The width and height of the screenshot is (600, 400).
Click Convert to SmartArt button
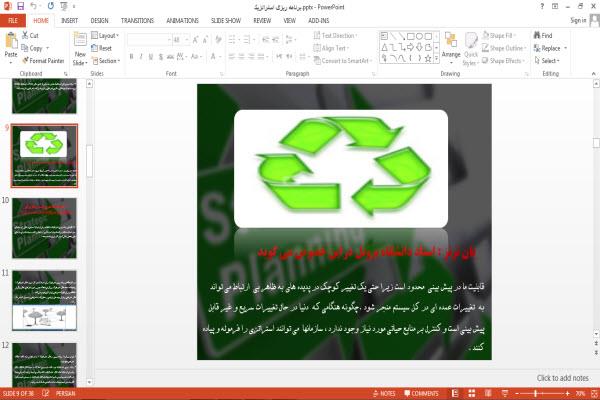pos(342,60)
